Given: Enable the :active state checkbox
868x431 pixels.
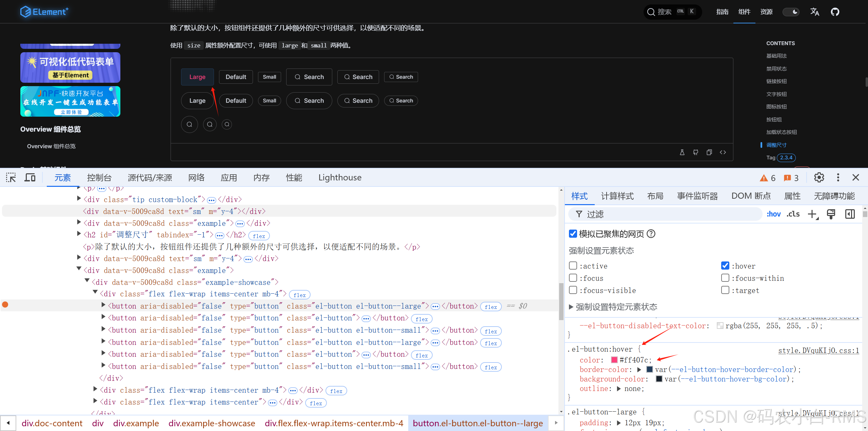Looking at the screenshot, I should pos(573,266).
